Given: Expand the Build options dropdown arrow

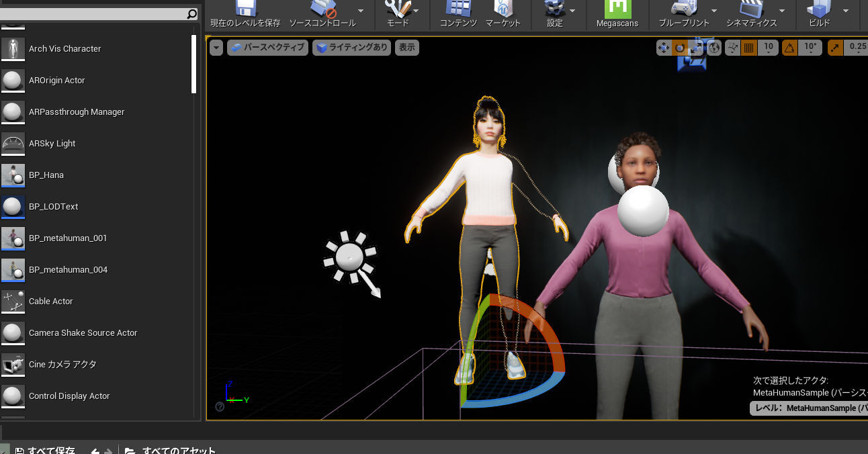Looking at the screenshot, I should pyautogui.click(x=845, y=11).
